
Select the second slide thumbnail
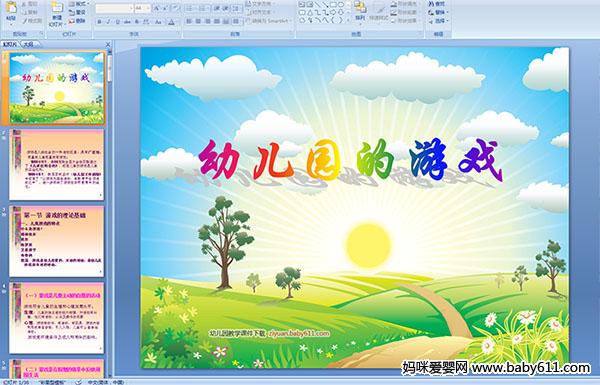(x=57, y=165)
